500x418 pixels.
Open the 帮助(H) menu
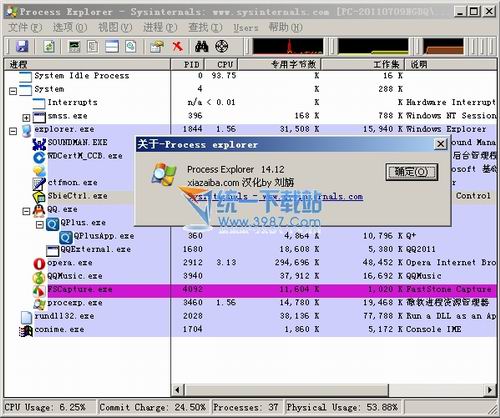(286, 27)
